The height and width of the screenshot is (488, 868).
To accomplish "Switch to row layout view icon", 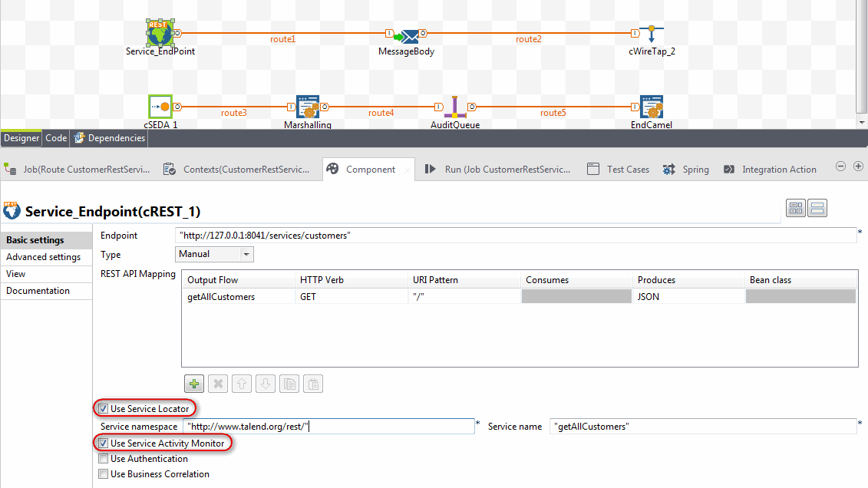I will (x=817, y=208).
